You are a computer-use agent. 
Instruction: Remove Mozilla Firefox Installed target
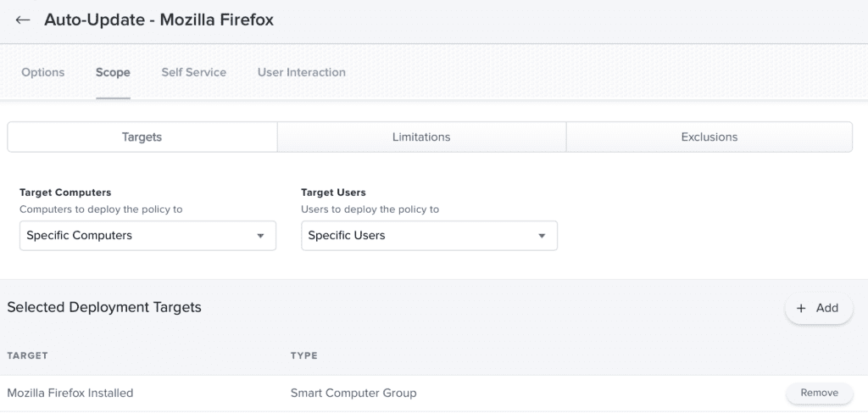(x=820, y=393)
